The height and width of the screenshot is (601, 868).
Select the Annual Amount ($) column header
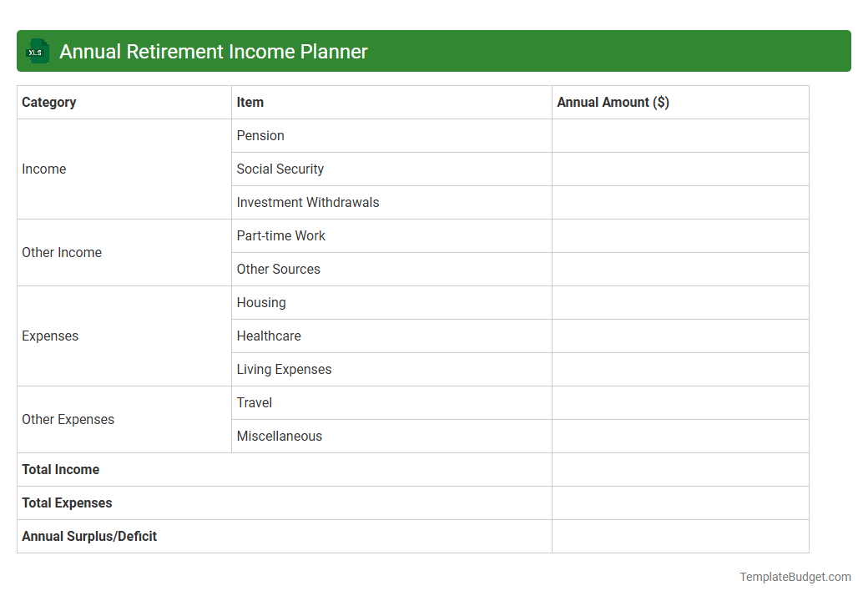[613, 102]
